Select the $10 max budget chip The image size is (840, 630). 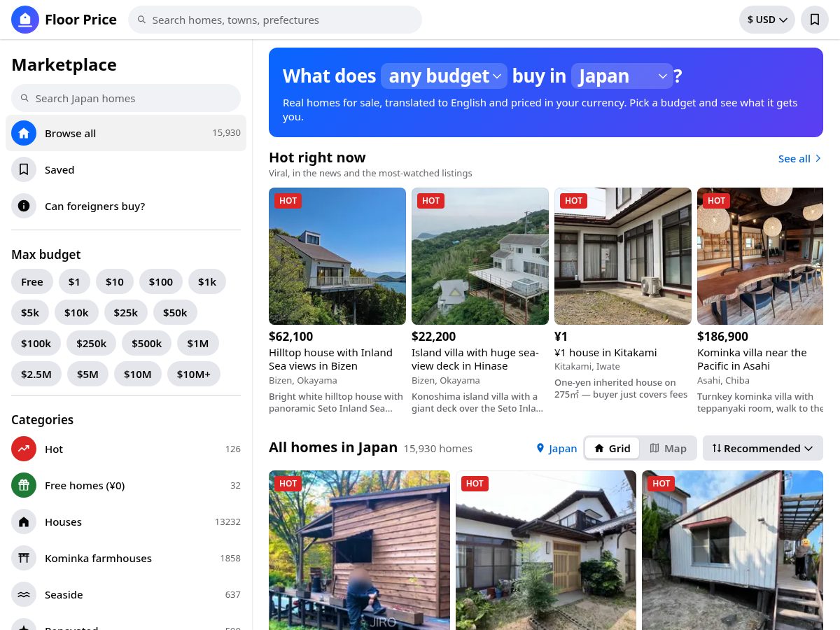tap(115, 281)
